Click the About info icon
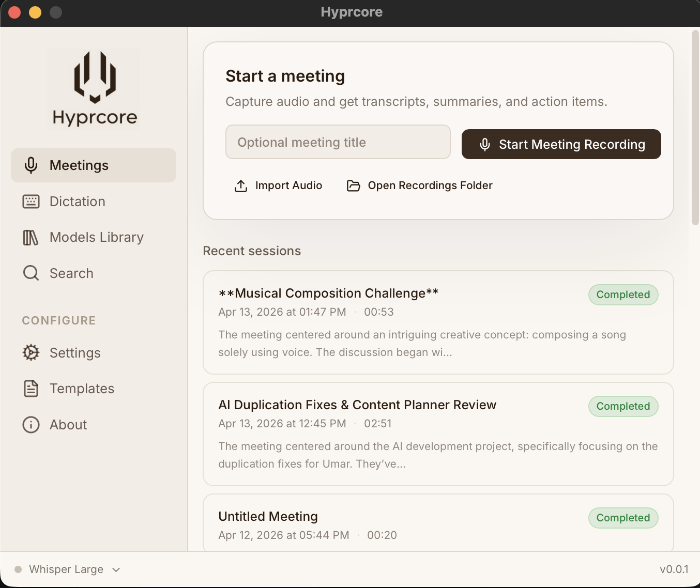This screenshot has height=588, width=700. 31,425
